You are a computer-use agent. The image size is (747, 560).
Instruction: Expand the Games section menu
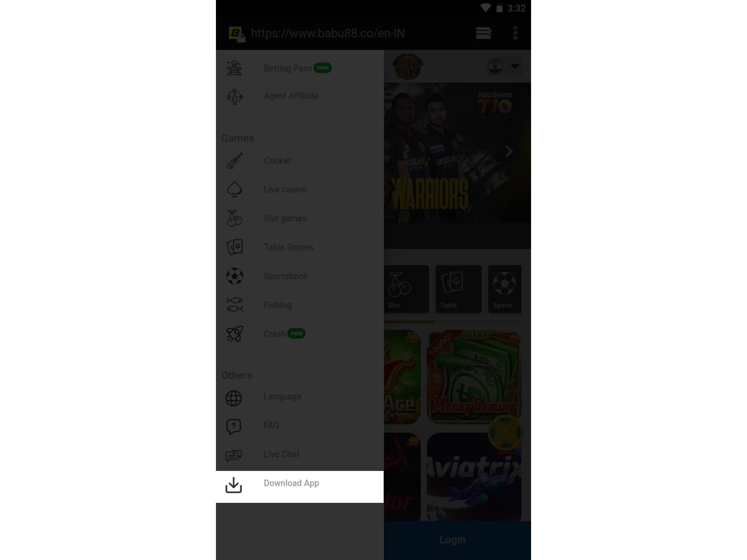[x=238, y=138]
